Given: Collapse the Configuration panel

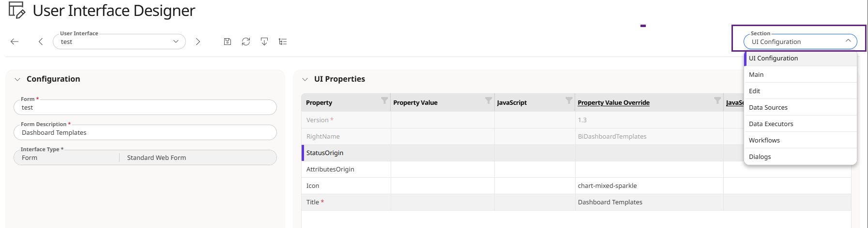Looking at the screenshot, I should coord(17,79).
